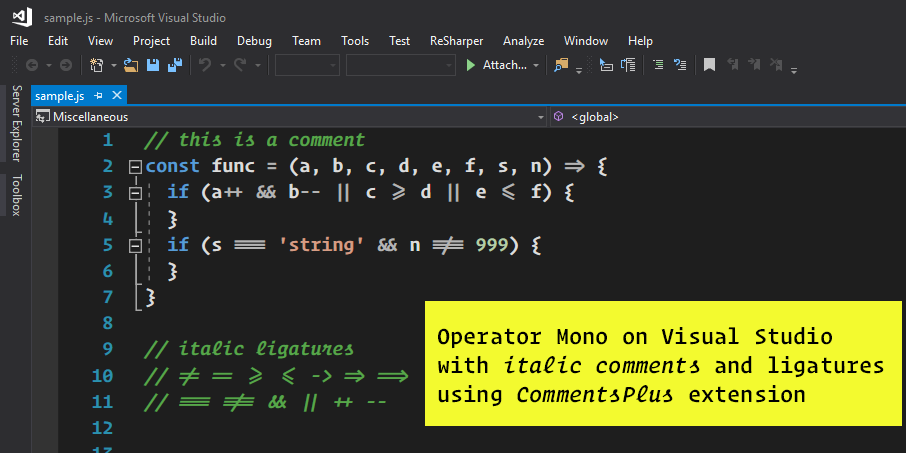This screenshot has width=906, height=453.
Task: Open toolbar overflow options after bookmark icons
Action: (x=794, y=70)
